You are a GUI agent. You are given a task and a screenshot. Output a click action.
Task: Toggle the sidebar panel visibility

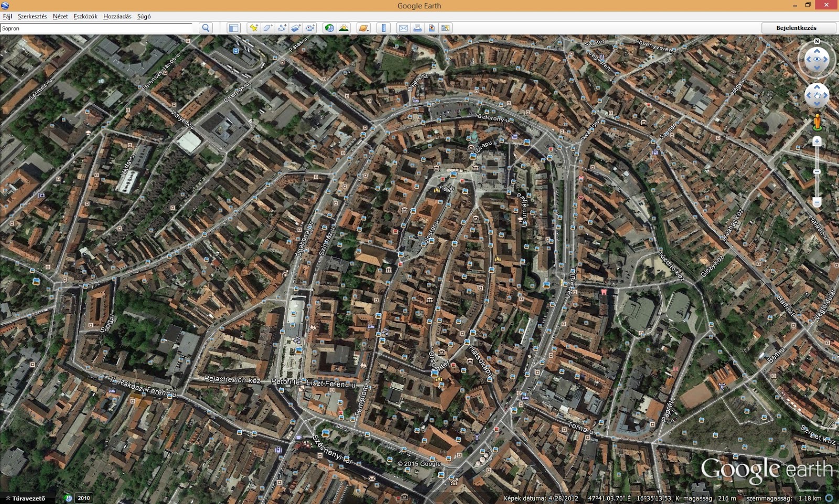[x=233, y=28]
